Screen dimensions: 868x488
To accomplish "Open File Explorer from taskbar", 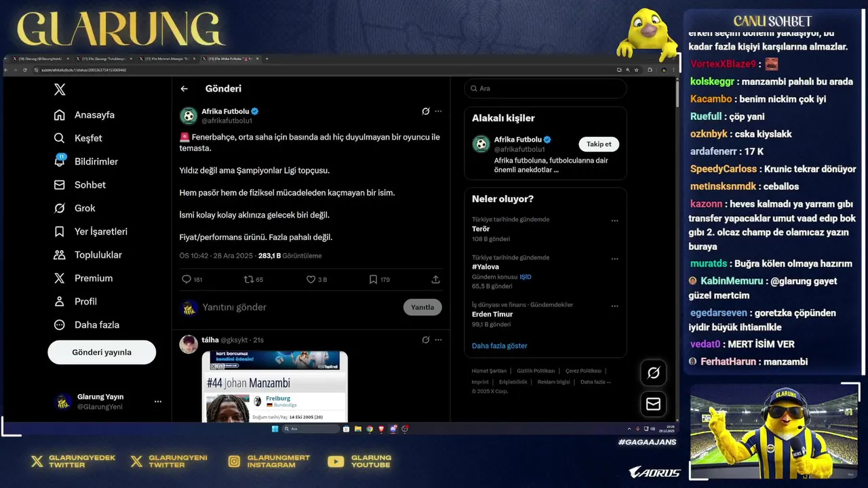I will pos(358,429).
